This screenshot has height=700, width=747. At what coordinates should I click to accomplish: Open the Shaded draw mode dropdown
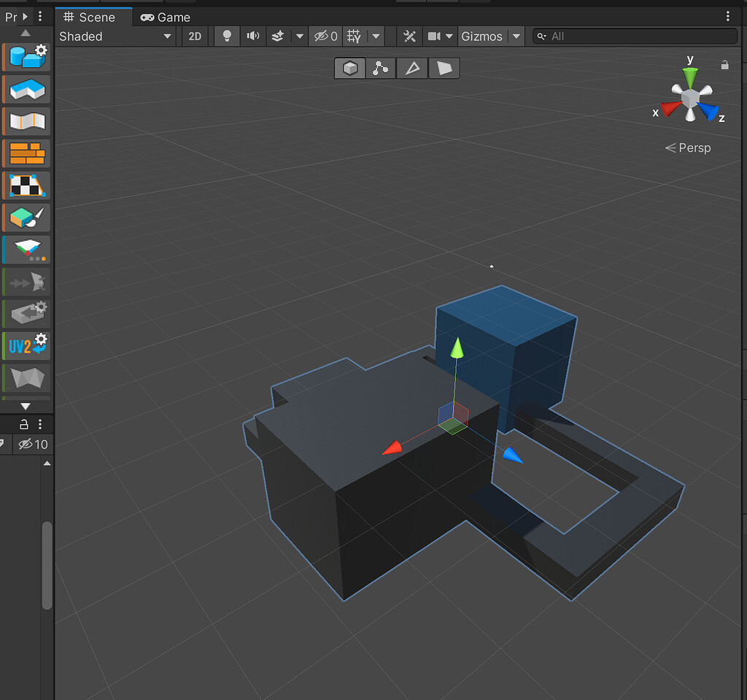pyautogui.click(x=115, y=36)
